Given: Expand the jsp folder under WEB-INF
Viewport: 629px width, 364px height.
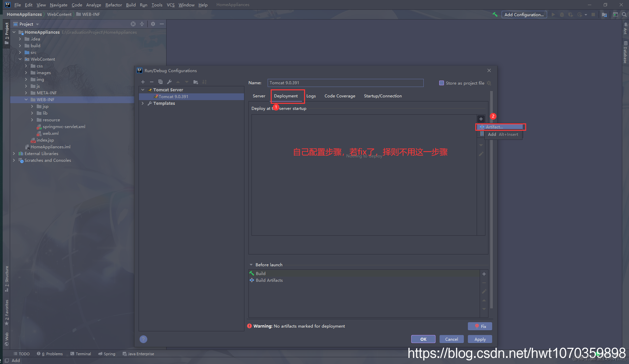Looking at the screenshot, I should (x=32, y=107).
